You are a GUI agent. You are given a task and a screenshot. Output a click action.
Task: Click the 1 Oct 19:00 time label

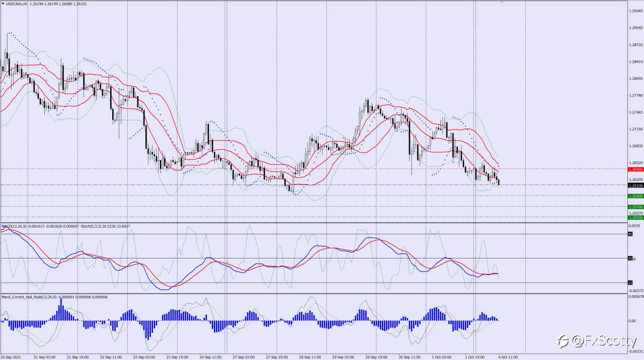476,356
